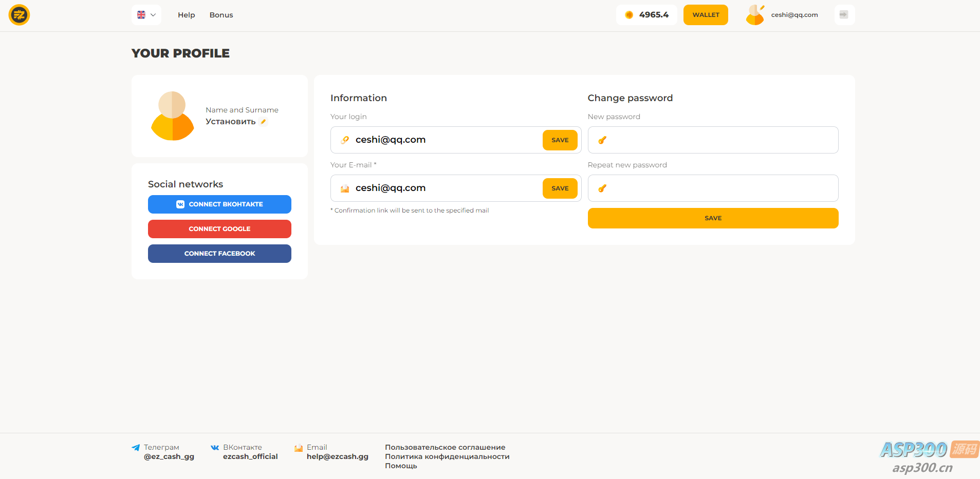Focus the New password input field
The height and width of the screenshot is (479, 980).
tap(719, 140)
